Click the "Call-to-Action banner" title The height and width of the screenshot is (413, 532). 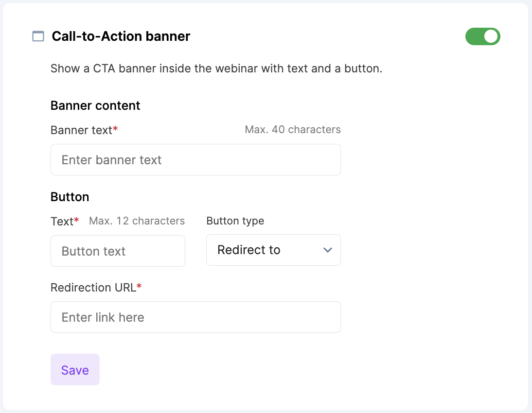pyautogui.click(x=121, y=36)
